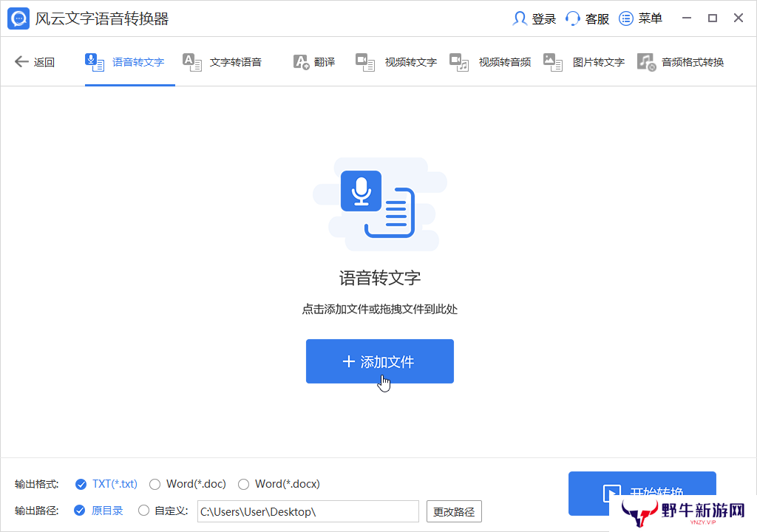The image size is (757, 532).
Task: Click the login user icon
Action: click(520, 18)
